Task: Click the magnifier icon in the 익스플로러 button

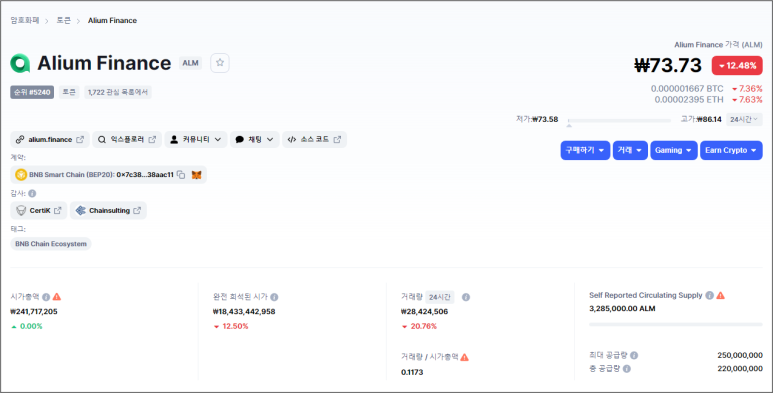Action: 102,140
